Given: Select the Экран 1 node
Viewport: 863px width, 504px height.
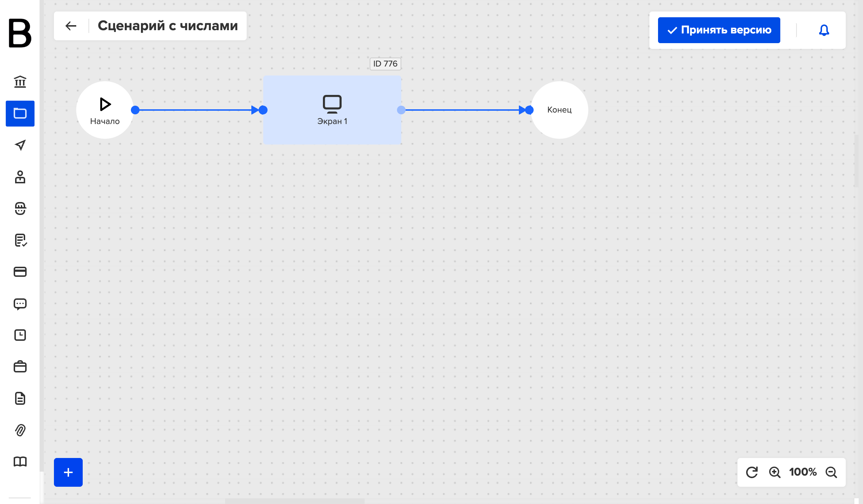Looking at the screenshot, I should [x=332, y=110].
